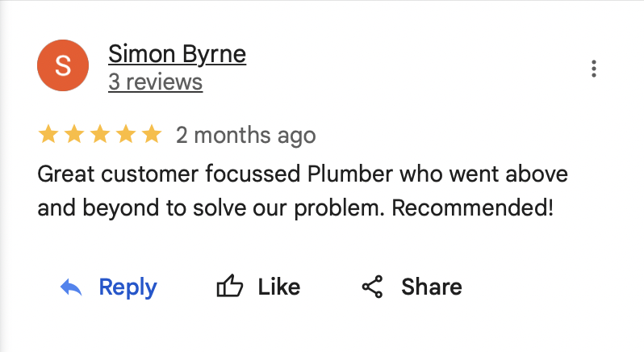Click the second gold rating star
Image resolution: width=644 pixels, height=352 pixels.
click(74, 135)
